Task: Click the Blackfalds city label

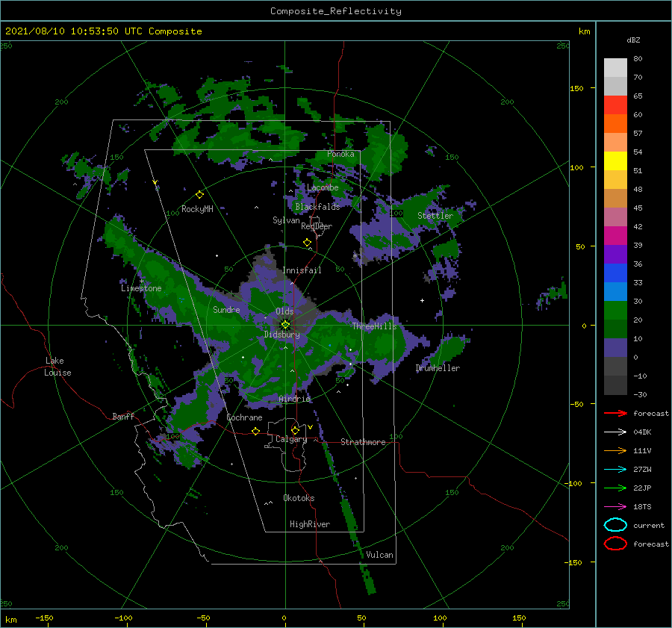Action: [x=317, y=207]
